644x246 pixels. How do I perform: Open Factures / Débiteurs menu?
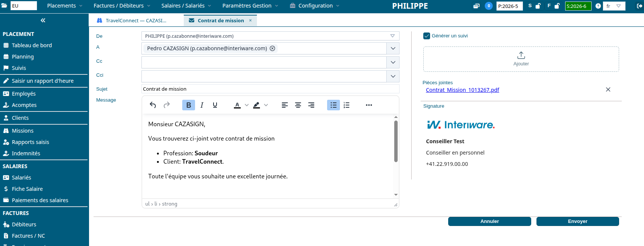point(122,6)
